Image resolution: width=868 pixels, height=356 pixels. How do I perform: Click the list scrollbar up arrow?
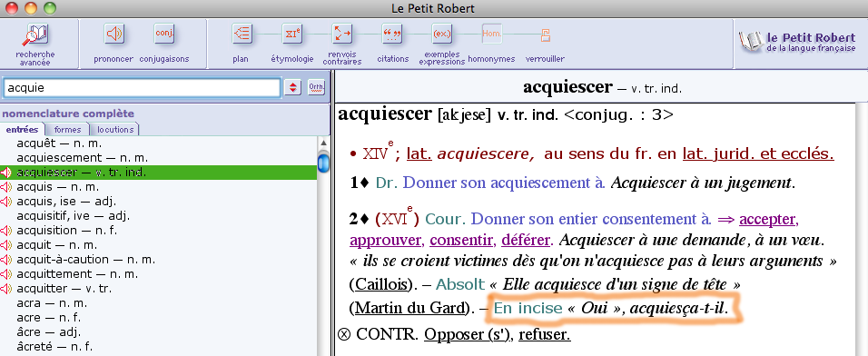click(x=323, y=143)
